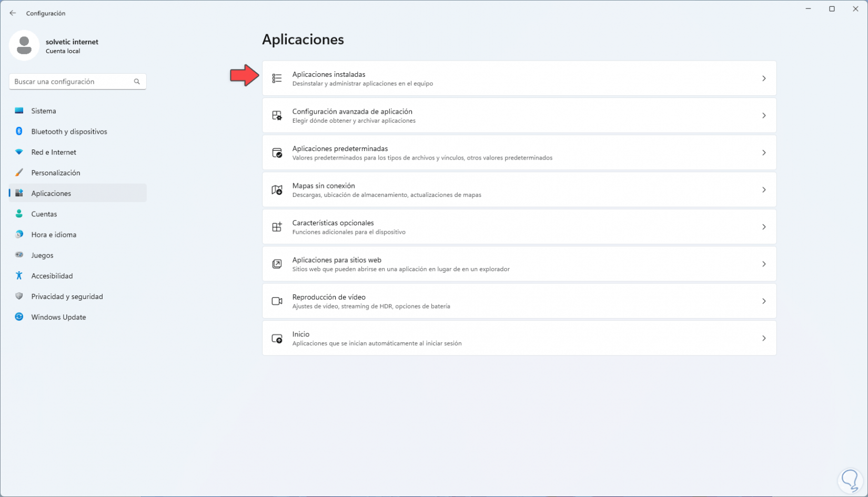Select Hora e idioma in sidebar
Viewport: 868px width, 497px height.
click(x=54, y=235)
